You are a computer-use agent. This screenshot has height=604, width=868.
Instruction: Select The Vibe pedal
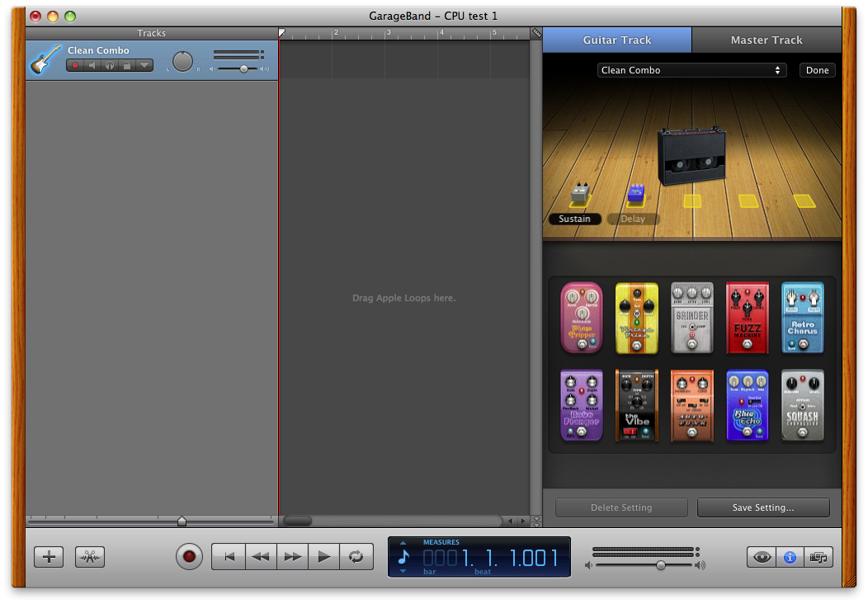637,405
